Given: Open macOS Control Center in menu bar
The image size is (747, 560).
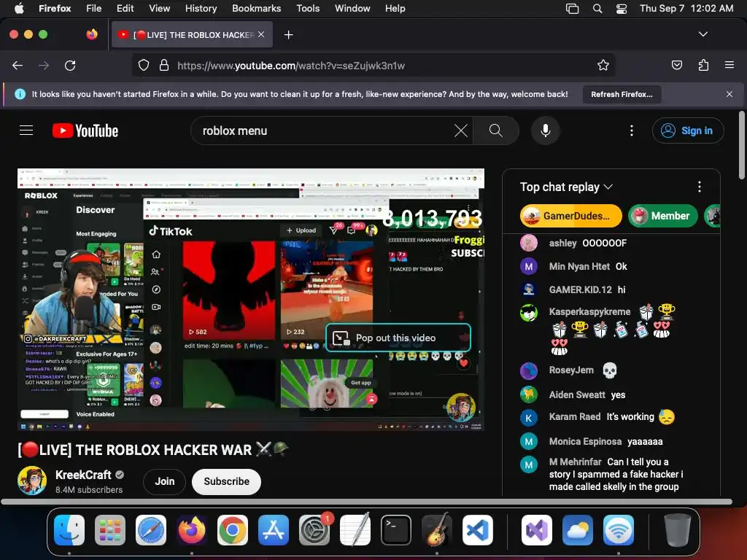Looking at the screenshot, I should coord(622,9).
